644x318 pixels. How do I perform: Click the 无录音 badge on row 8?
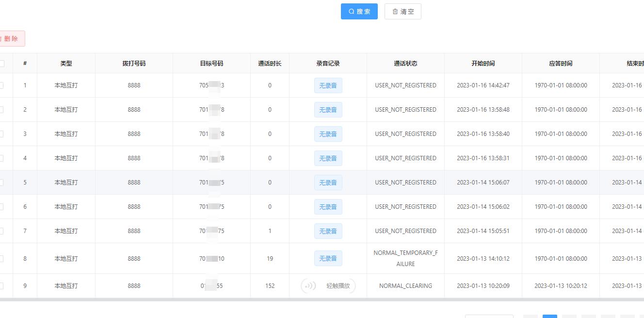tap(328, 258)
